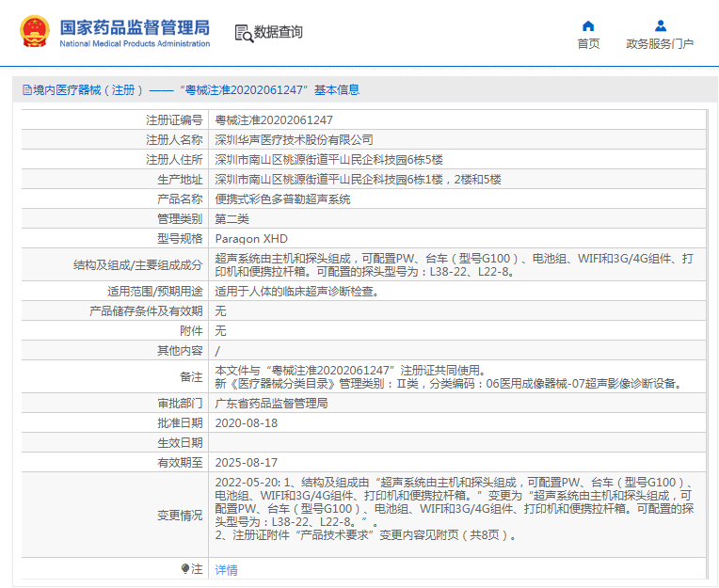
Task: Click the 境内医疗器械（注册）基本信息 heading
Action: (196, 89)
